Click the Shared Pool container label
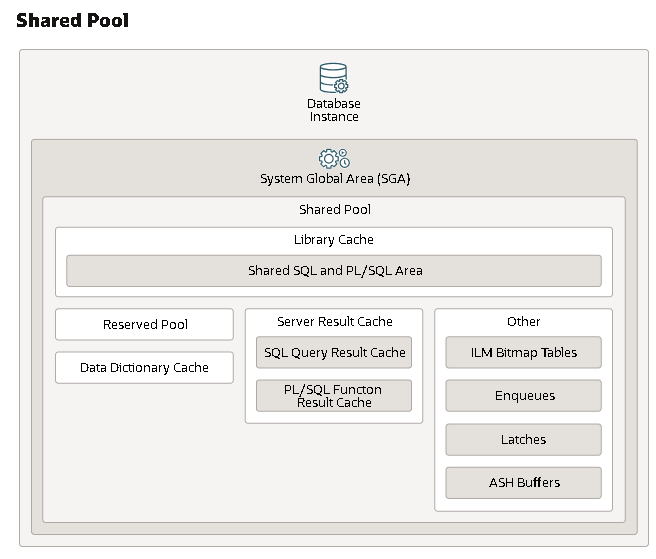The width and height of the screenshot is (656, 559). pos(334,210)
